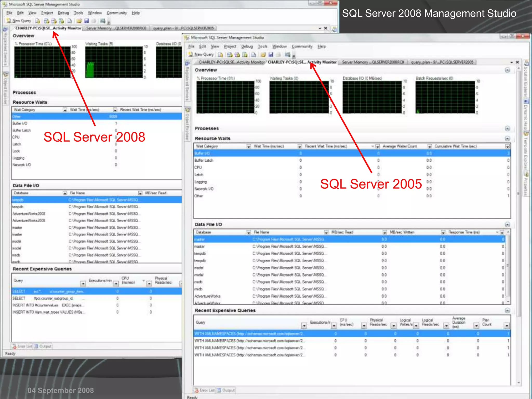Click Open File folder icon in back window
Image resolution: width=532 pixels, height=399 pixels.
(79, 21)
